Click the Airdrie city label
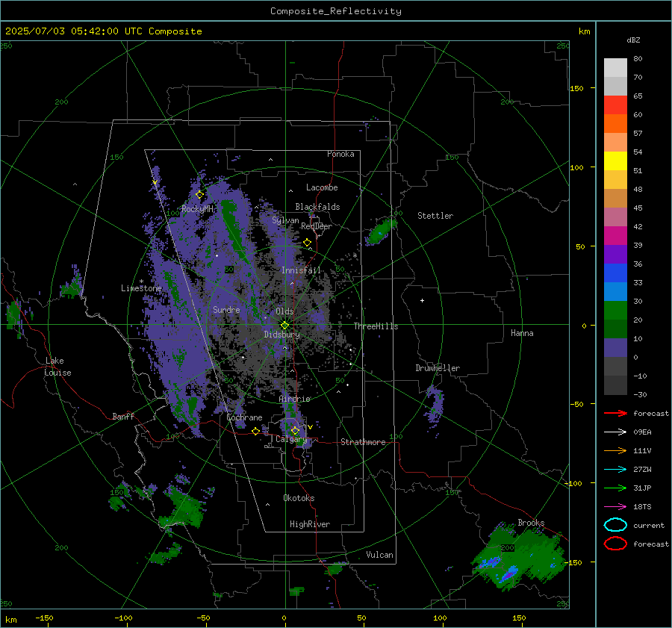The height and width of the screenshot is (628, 672). pos(294,399)
